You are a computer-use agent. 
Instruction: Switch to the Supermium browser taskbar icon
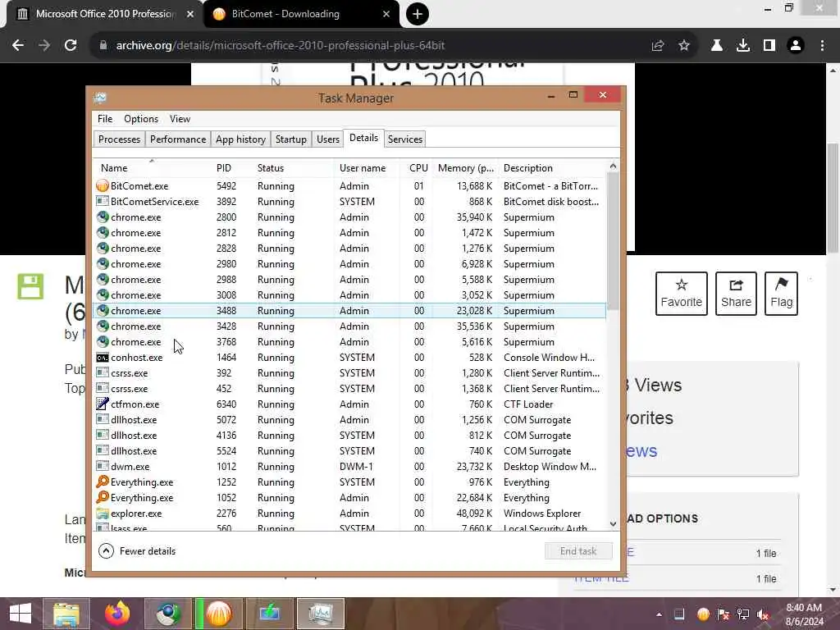tap(168, 614)
